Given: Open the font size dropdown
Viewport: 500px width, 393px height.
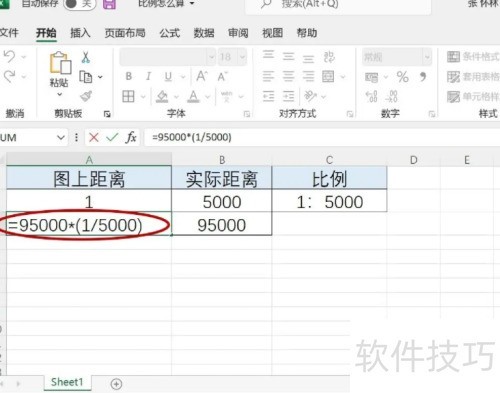Looking at the screenshot, I should [x=242, y=57].
